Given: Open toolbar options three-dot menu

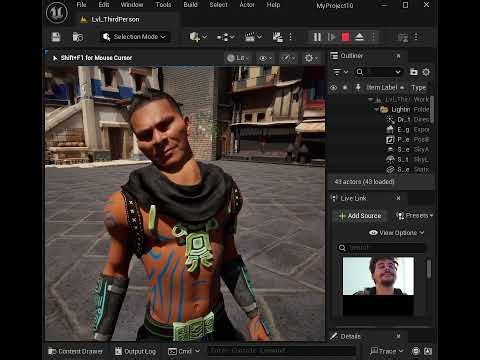Looking at the screenshot, I should [291, 37].
